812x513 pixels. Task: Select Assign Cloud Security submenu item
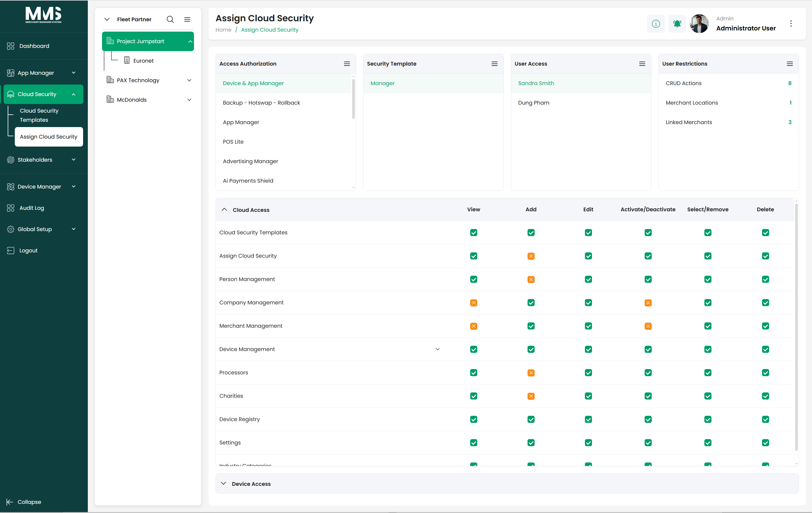coord(49,137)
